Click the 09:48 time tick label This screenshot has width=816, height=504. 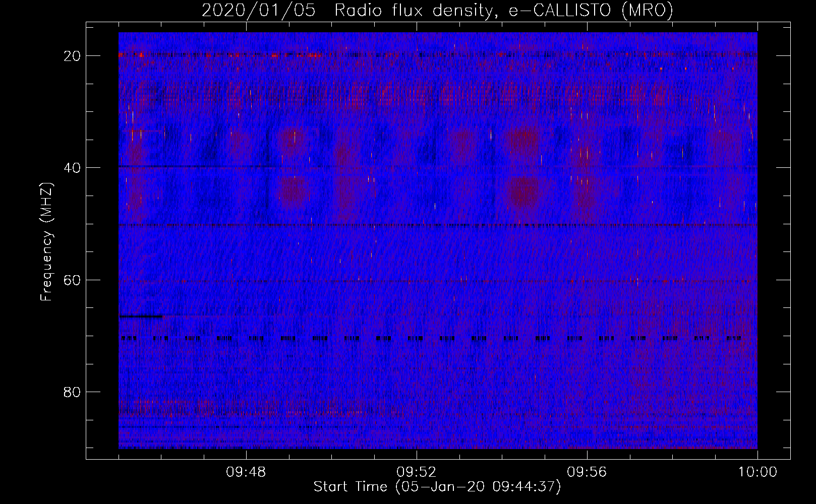tap(246, 472)
